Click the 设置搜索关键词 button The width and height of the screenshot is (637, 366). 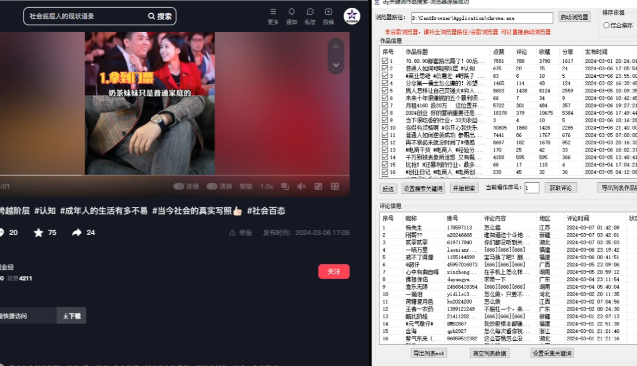pyautogui.click(x=423, y=188)
